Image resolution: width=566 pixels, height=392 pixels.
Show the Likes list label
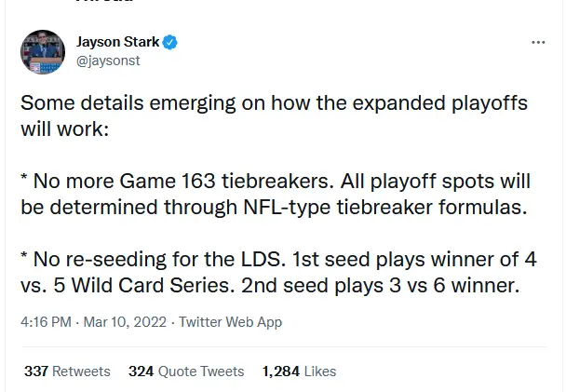coord(320,371)
